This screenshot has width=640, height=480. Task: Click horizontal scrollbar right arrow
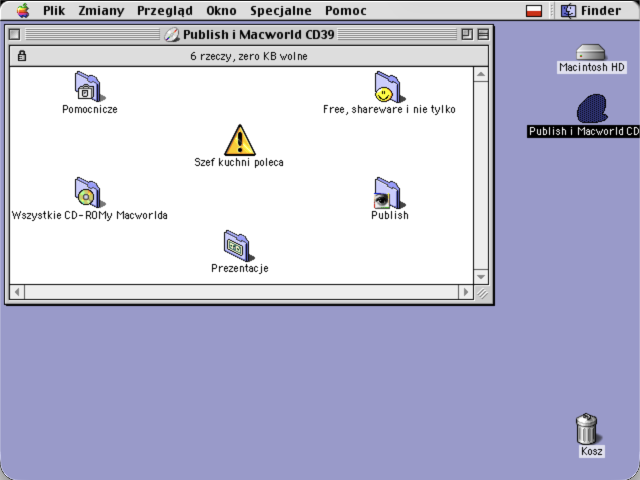pyautogui.click(x=466, y=292)
